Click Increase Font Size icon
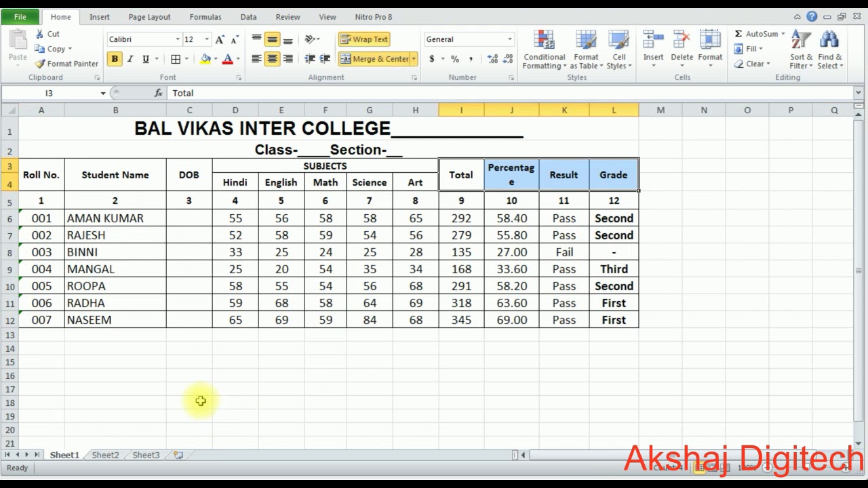The image size is (868, 488). [x=220, y=39]
